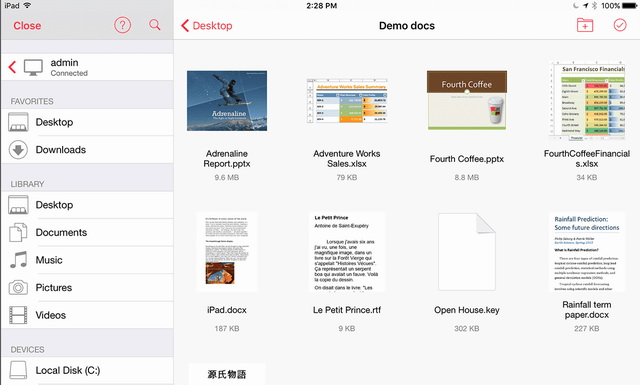Click the 8.8 MB size label
The image size is (640, 385).
(467, 178)
